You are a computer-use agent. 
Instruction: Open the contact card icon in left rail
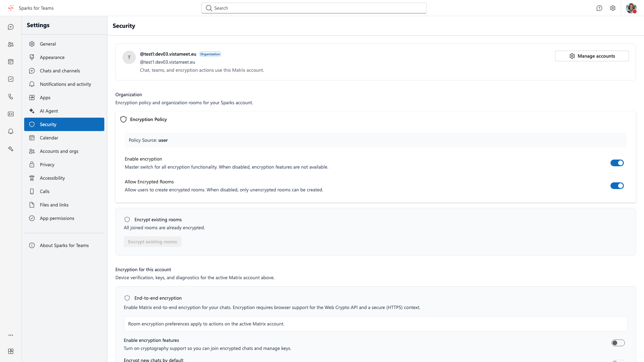point(11,114)
